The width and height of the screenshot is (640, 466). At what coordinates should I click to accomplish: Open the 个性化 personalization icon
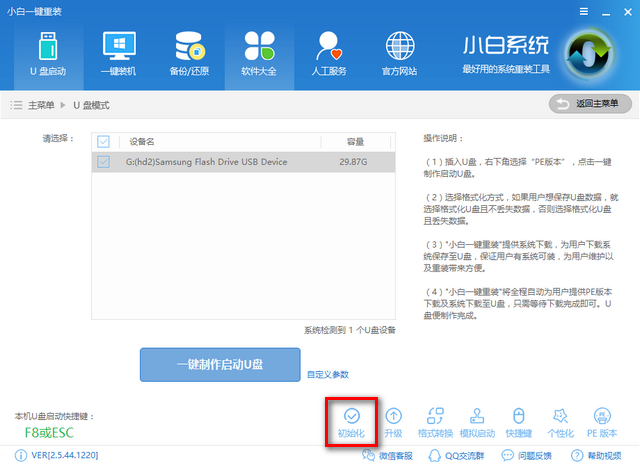pyautogui.click(x=560, y=416)
